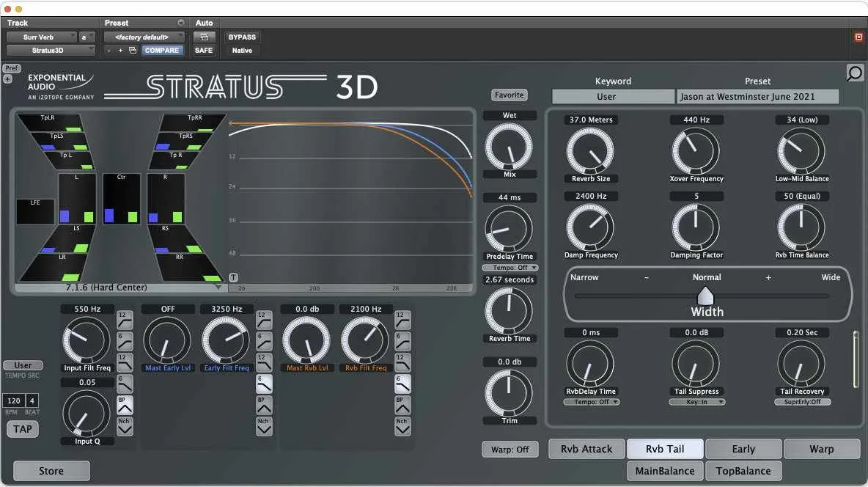Click the Reverb Time knob
Image resolution: width=868 pixels, height=487 pixels.
509,311
